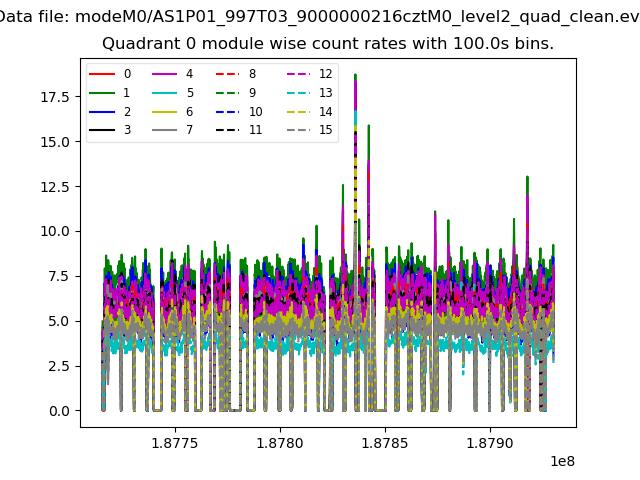Select the plot title about Quadrant 0 count rates
The height and width of the screenshot is (480, 640).
click(x=328, y=44)
